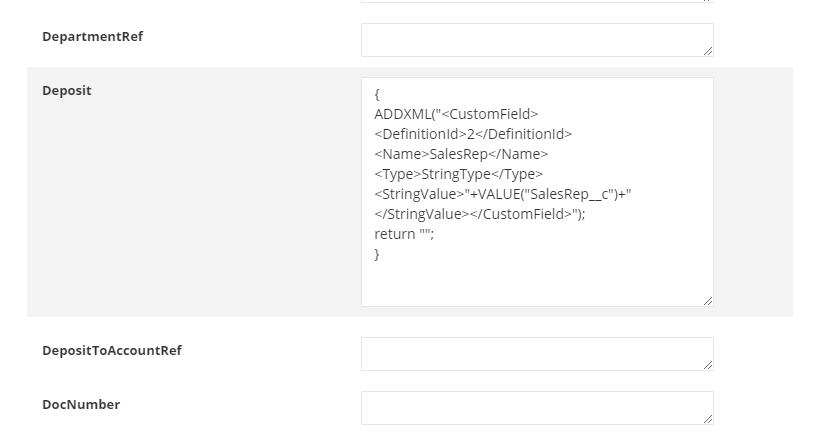Click the closing StringValue CustomField line
Image resolution: width=817 pixels, height=436 pixels.
[479, 214]
